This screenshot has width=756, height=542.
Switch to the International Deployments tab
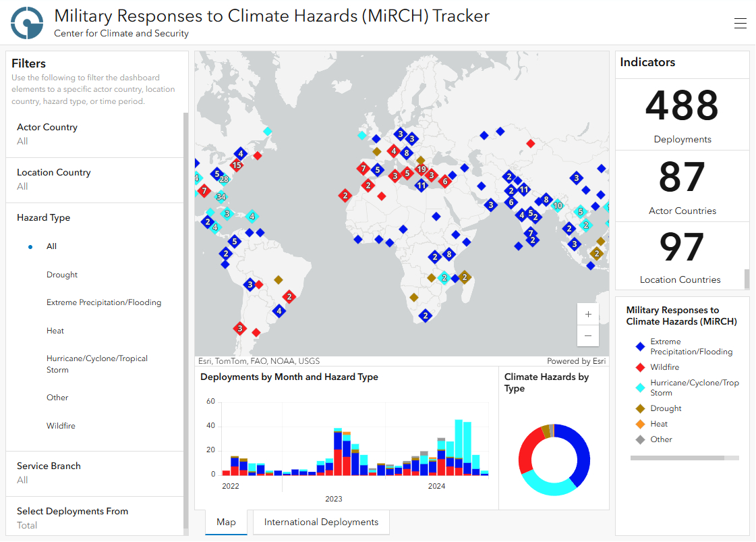click(x=321, y=522)
